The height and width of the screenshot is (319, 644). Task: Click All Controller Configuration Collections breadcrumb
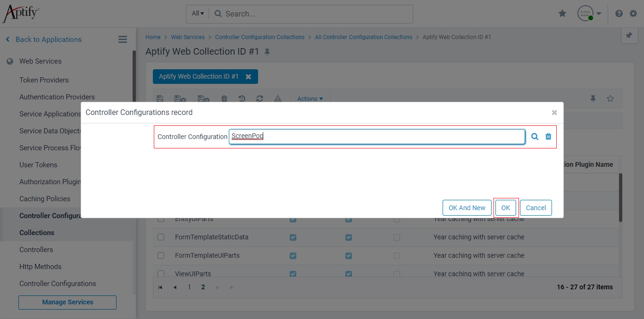point(364,37)
